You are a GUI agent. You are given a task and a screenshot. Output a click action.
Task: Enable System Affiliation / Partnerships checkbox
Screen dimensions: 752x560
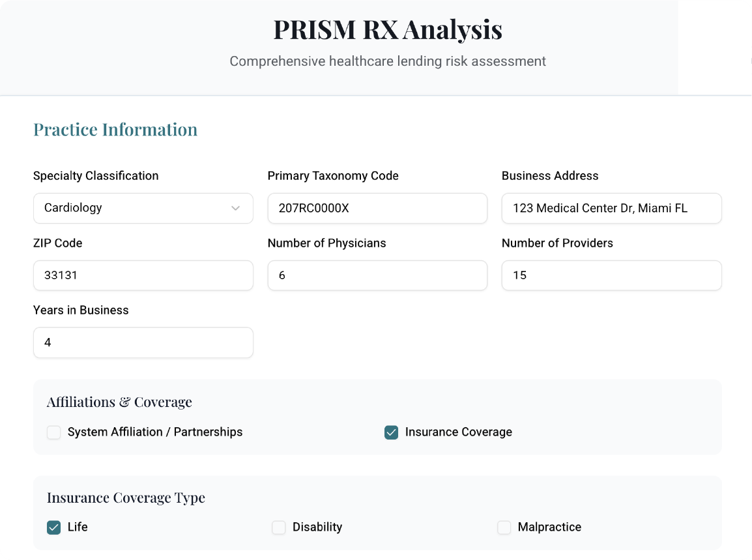click(53, 432)
